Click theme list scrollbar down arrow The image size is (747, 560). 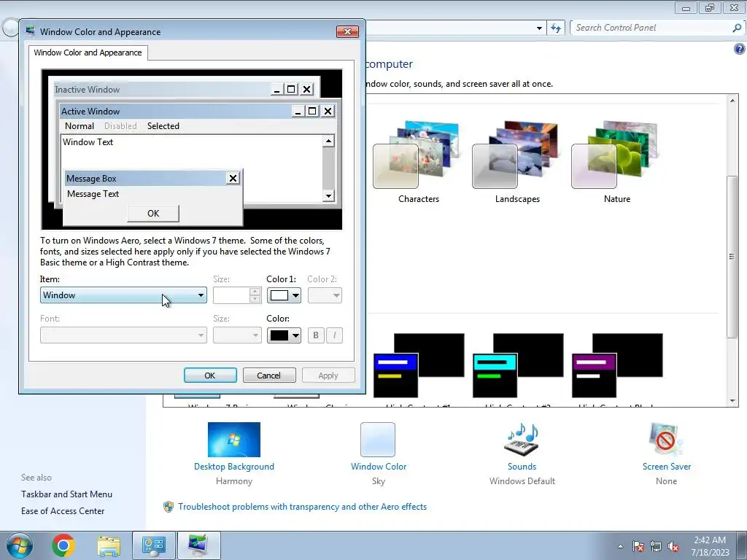tap(732, 401)
